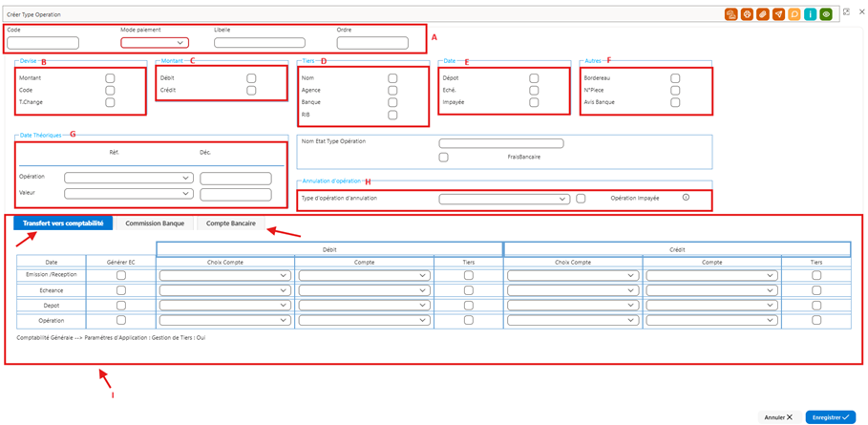Click the Libelle input field
Viewport: 868px width, 425px height.
[x=260, y=43]
